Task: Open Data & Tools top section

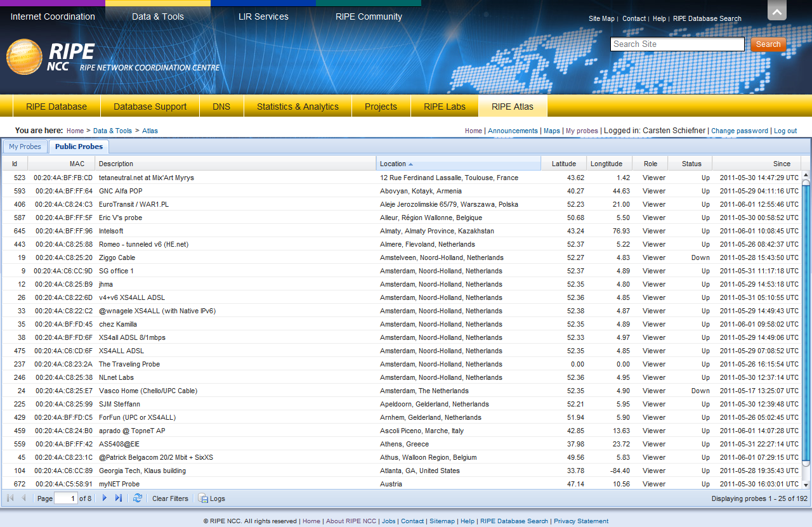Action: point(158,16)
